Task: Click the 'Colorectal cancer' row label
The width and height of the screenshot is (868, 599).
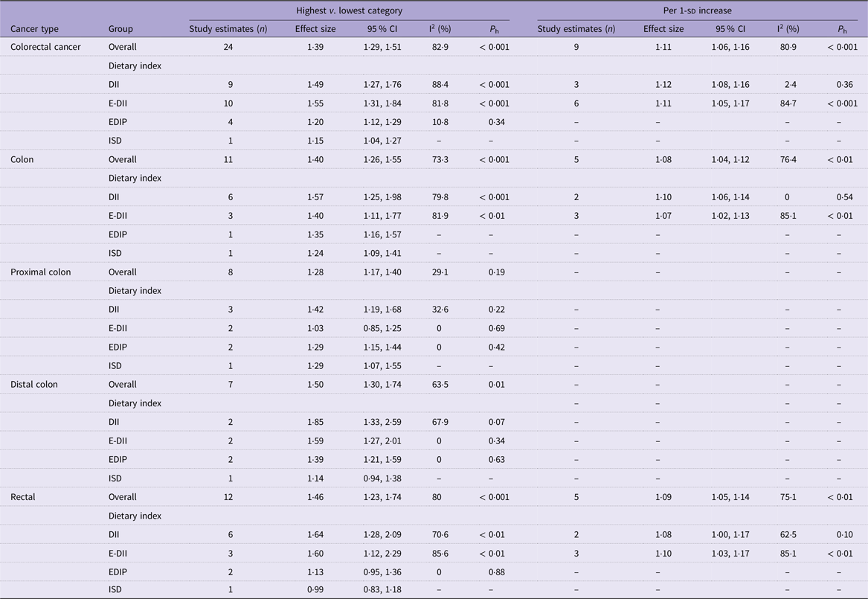Action: pyautogui.click(x=45, y=47)
